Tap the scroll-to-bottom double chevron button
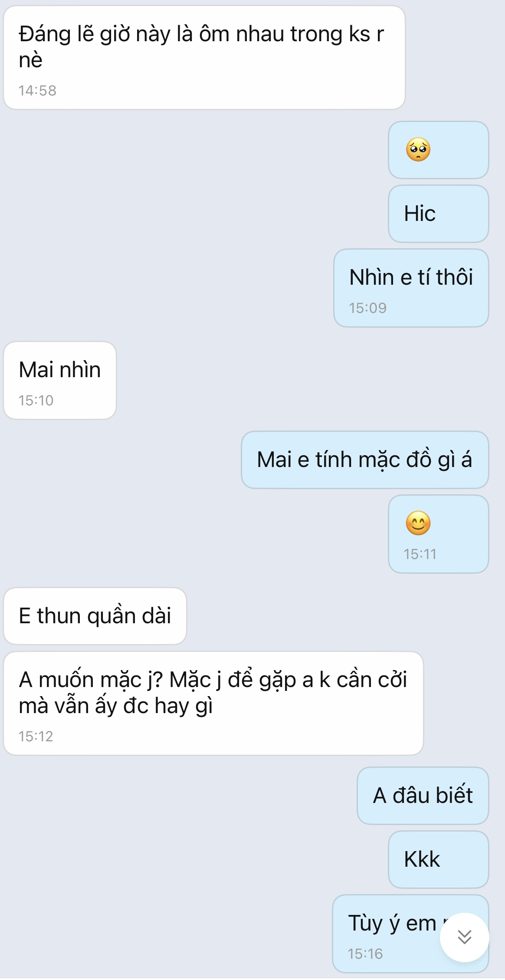Viewport: 505px width, 980px height. point(464,937)
